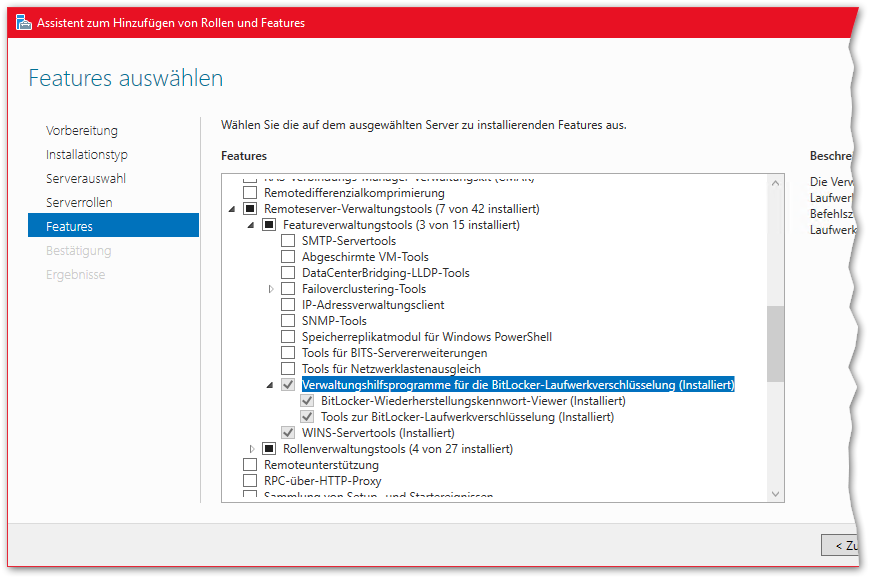Screen dimensions: 870x578
Task: Select the DataCenterBridging-LLDP-Tools checkbox
Action: (289, 273)
